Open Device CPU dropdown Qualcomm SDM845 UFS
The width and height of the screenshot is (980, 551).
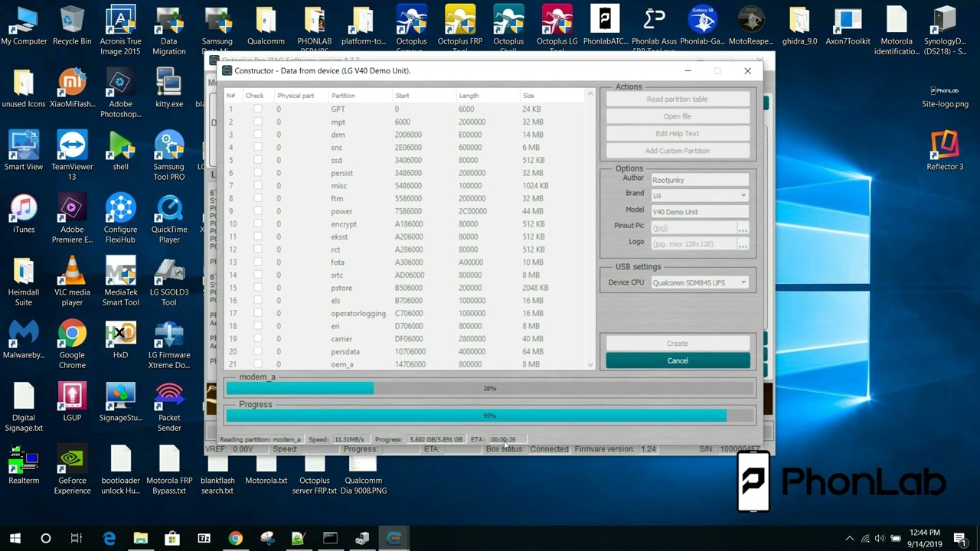click(x=699, y=282)
